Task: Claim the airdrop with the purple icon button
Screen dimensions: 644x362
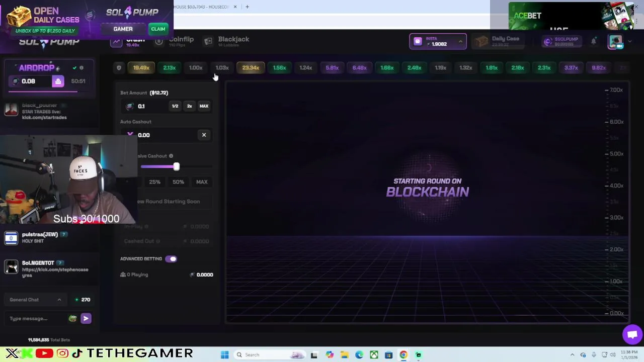Action: coord(58,81)
